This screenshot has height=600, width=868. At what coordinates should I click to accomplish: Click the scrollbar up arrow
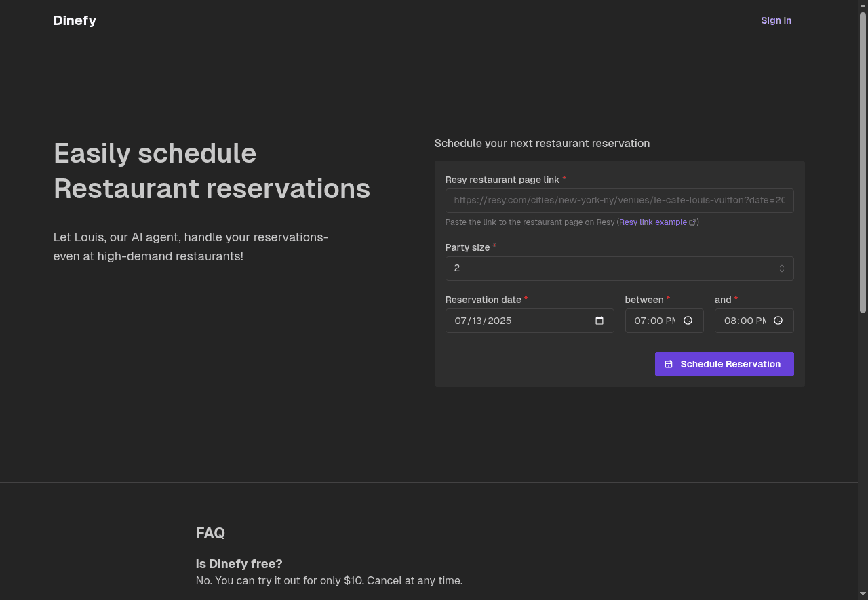863,5
